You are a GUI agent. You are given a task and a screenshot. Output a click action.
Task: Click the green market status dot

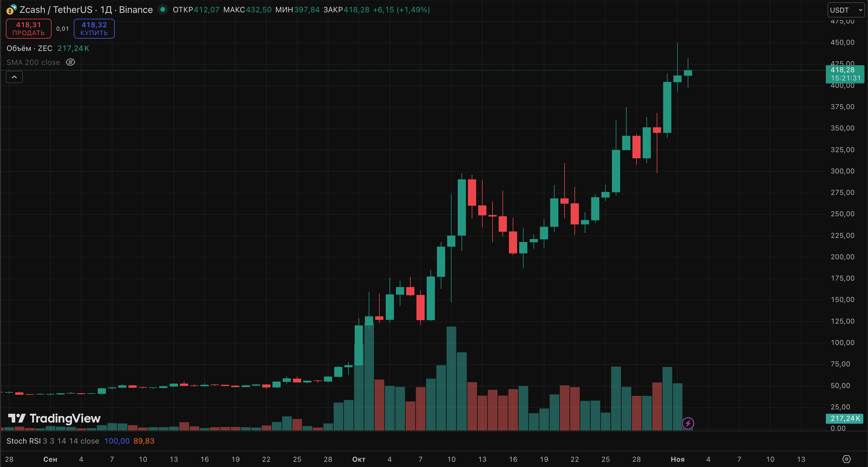[x=163, y=9]
